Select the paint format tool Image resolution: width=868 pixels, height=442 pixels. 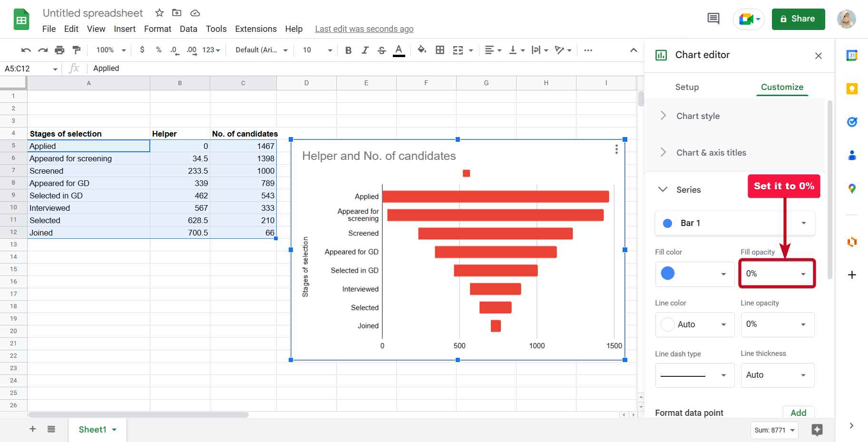click(76, 50)
